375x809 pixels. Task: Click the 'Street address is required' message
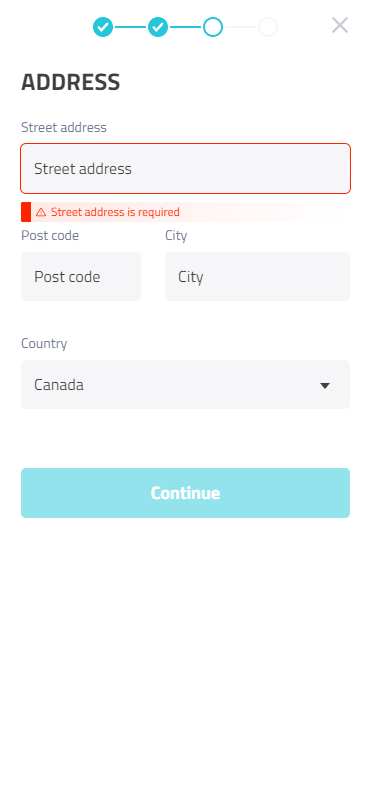click(115, 212)
